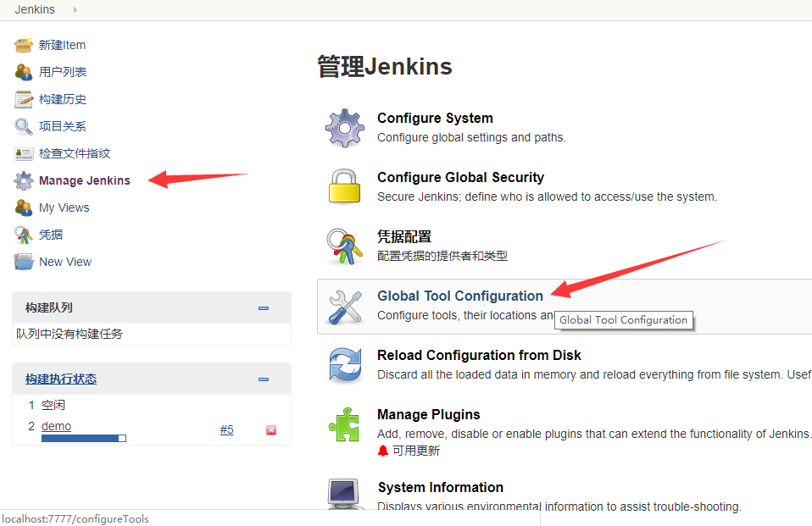The width and height of the screenshot is (812, 526).
Task: Click 'Discard all the loaded data' description
Action: [594, 375]
